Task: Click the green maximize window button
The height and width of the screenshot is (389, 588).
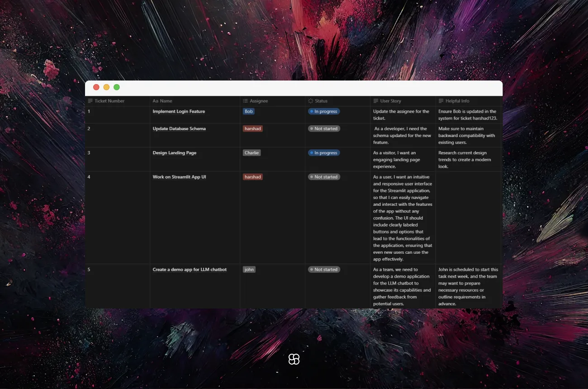Action: pyautogui.click(x=117, y=87)
